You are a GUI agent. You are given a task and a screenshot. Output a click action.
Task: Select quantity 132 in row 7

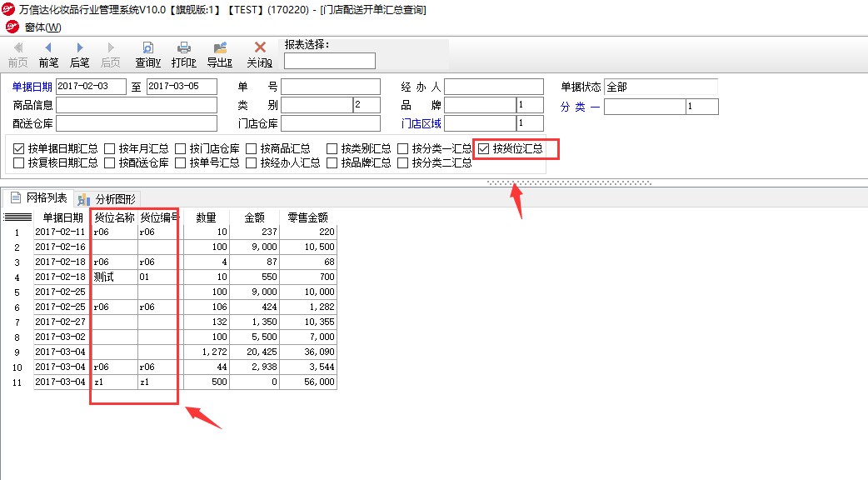(206, 322)
